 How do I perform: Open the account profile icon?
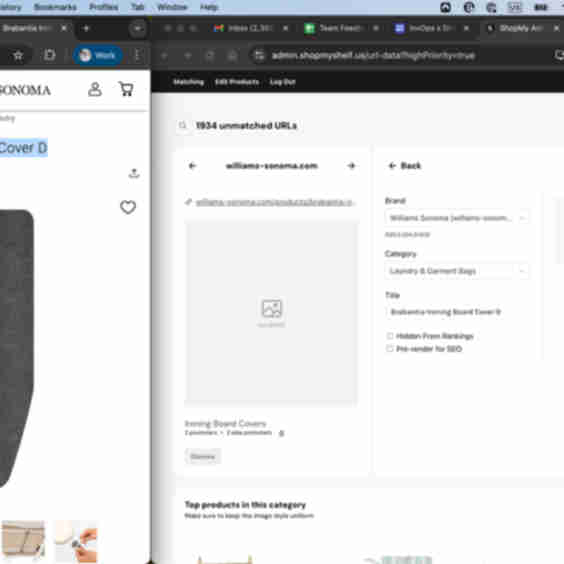(95, 89)
